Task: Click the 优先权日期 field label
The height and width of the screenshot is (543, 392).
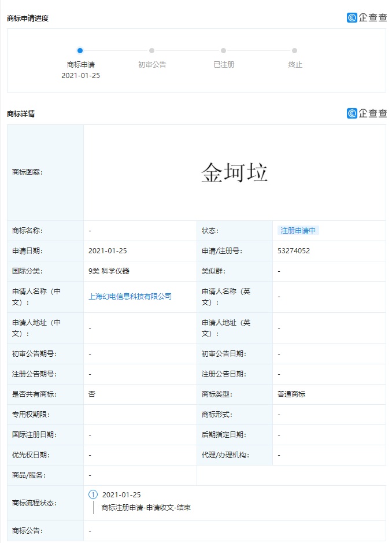Action: [x=31, y=455]
